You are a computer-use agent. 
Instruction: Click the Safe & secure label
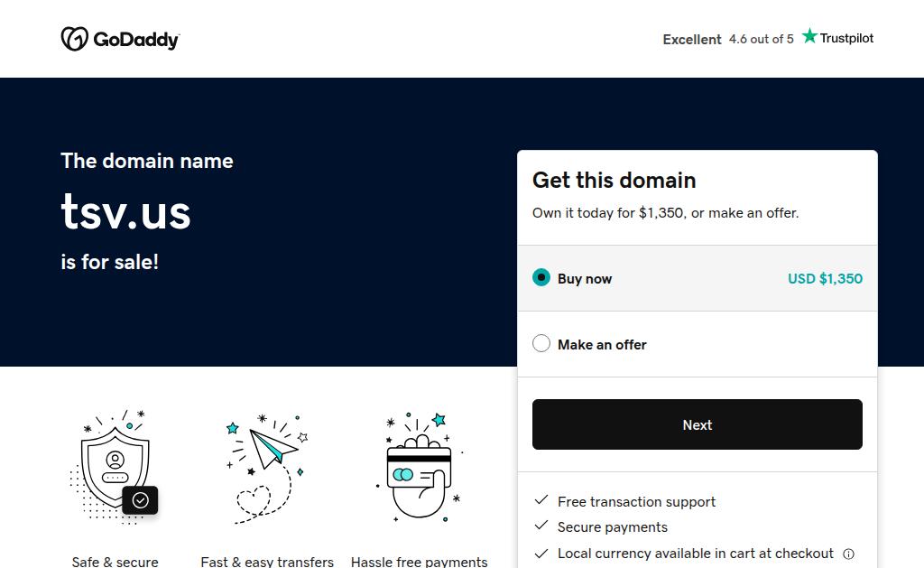[x=115, y=562]
